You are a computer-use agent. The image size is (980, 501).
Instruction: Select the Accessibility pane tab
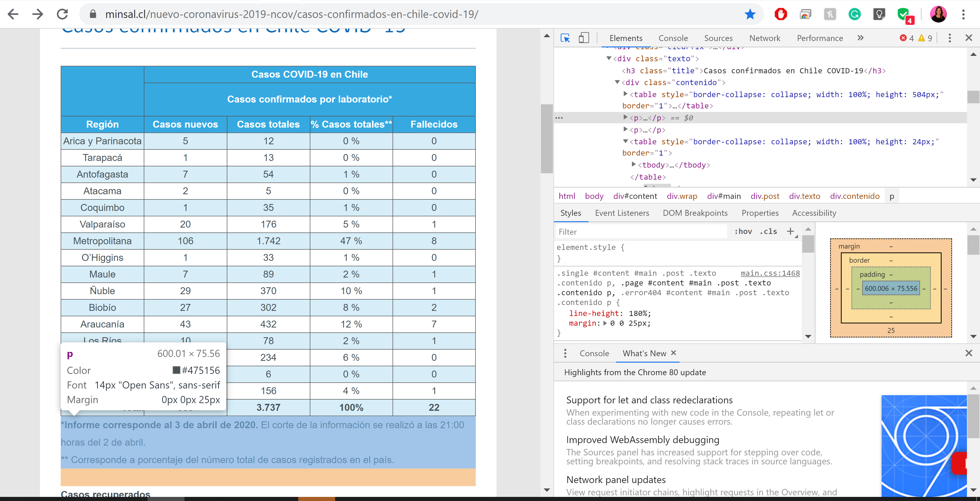pyautogui.click(x=814, y=213)
